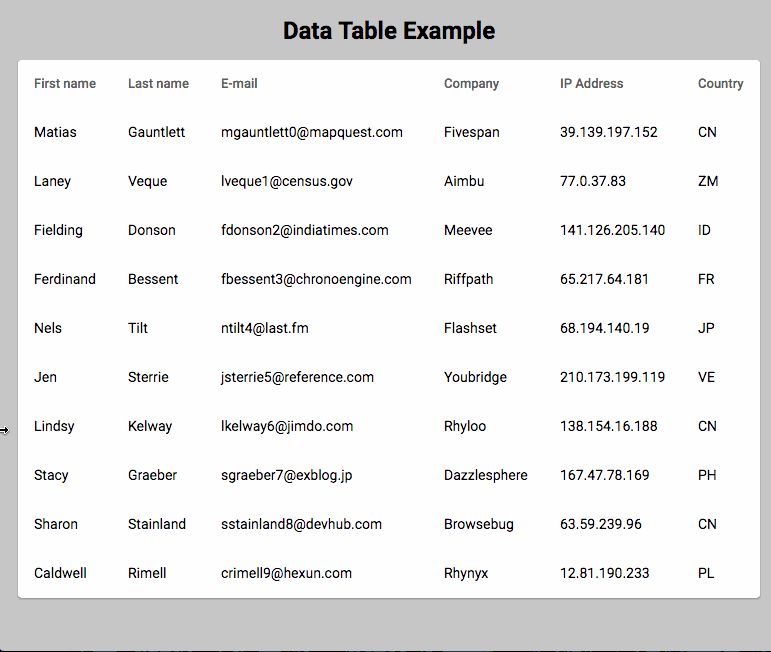Click the Company column header
The height and width of the screenshot is (652, 771).
pos(472,84)
